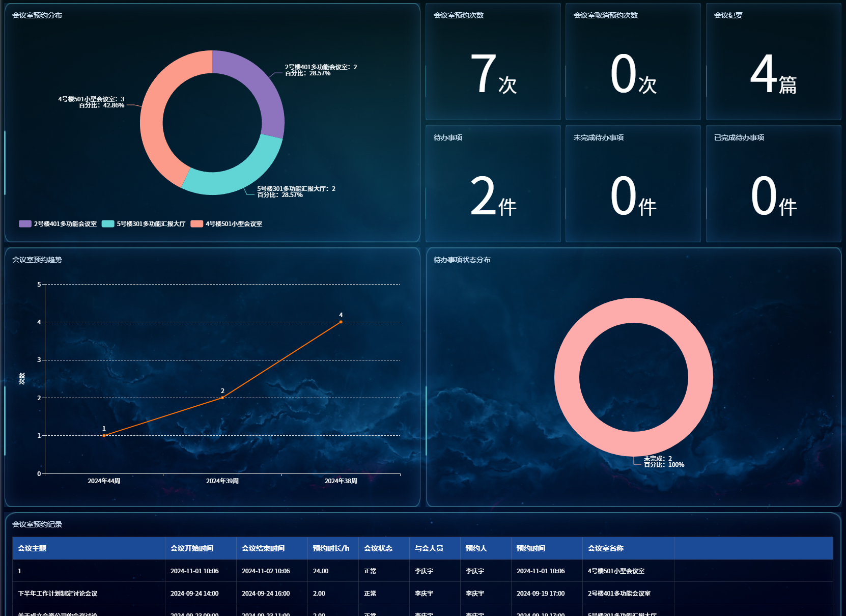Open the 会议纪要 card showing 4篇
Screen dimensions: 846x616
[773, 62]
